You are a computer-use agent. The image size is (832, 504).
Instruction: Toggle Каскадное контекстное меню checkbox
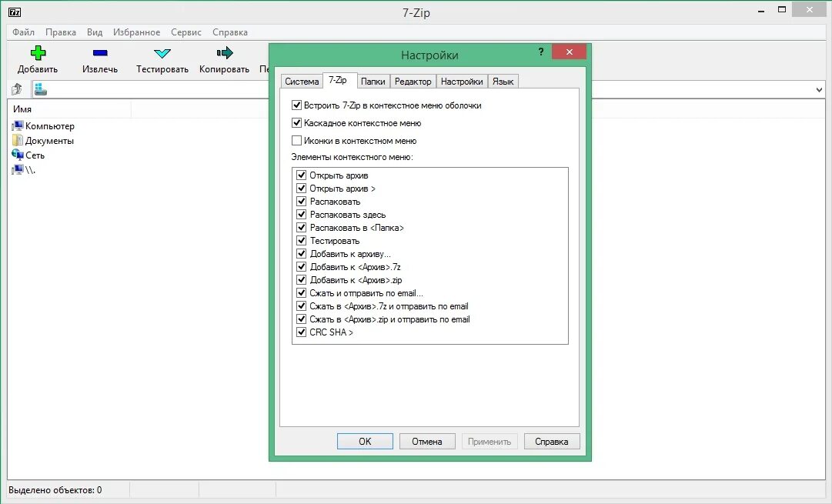(x=296, y=123)
